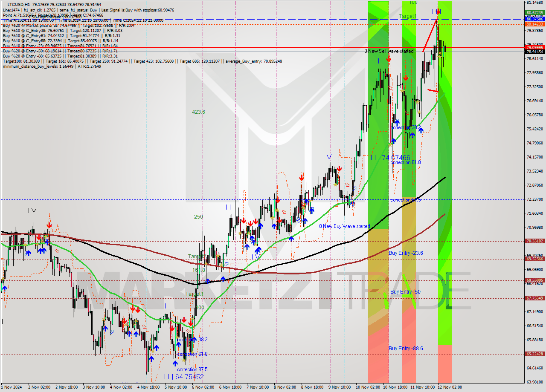Select the 'Target100: 81.30389' targets line
546x392 pixels.
coord(142,61)
